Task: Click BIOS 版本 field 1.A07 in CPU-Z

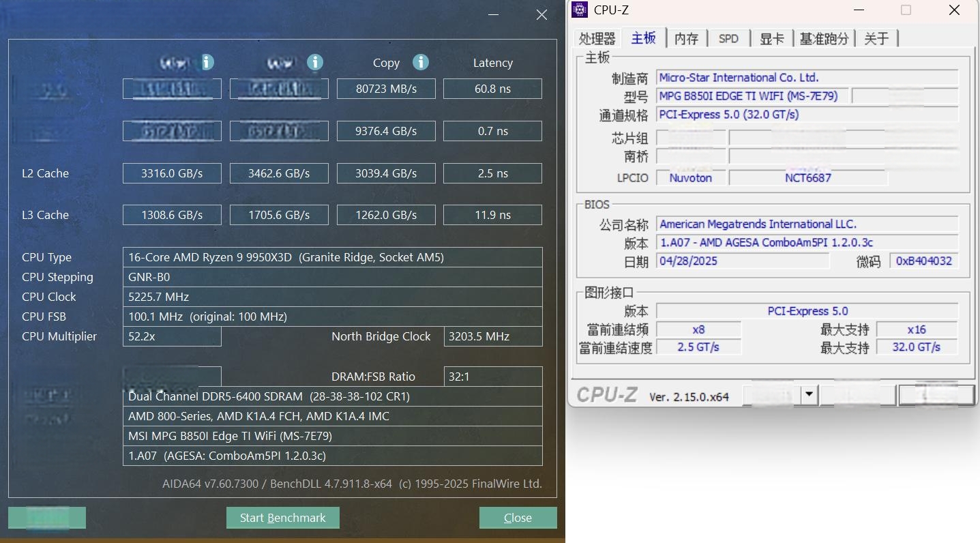Action: tap(807, 243)
